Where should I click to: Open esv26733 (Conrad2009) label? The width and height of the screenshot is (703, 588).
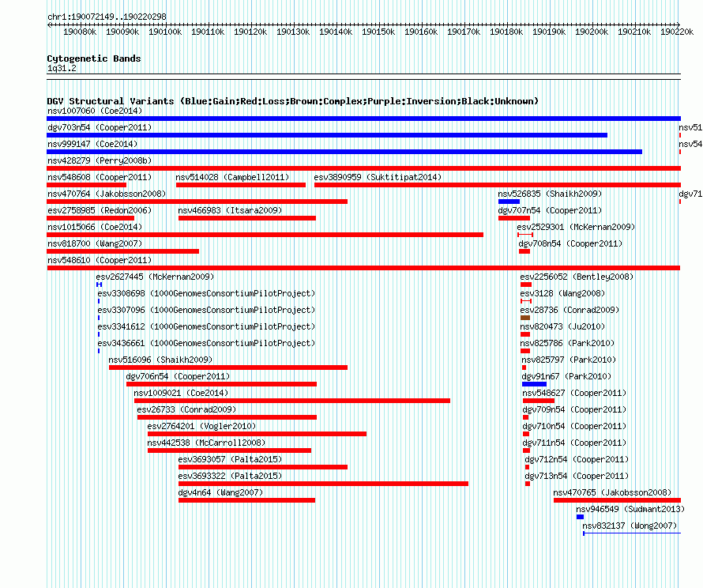coord(186,409)
